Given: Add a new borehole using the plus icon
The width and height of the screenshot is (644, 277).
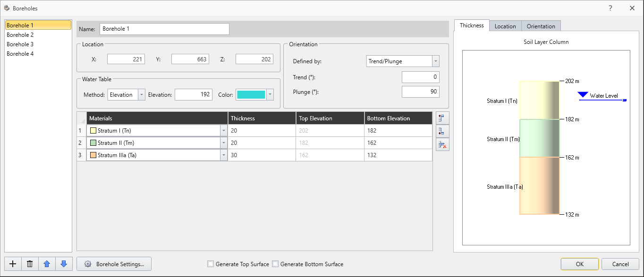Looking at the screenshot, I should (x=12, y=264).
